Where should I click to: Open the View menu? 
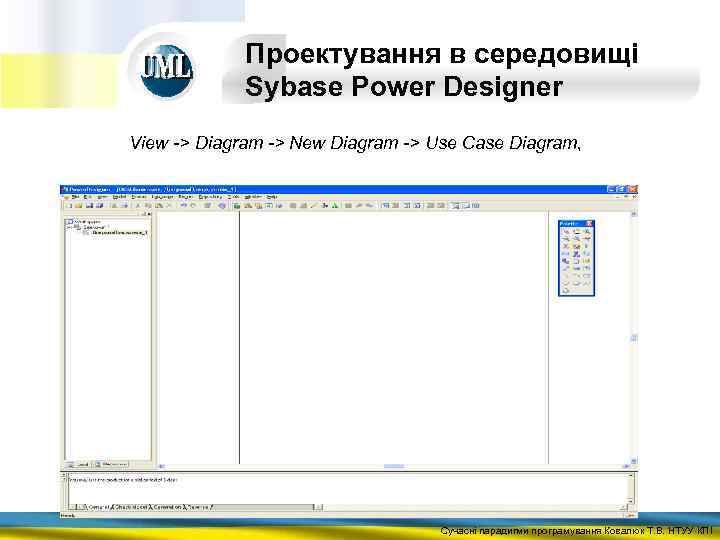[103, 197]
